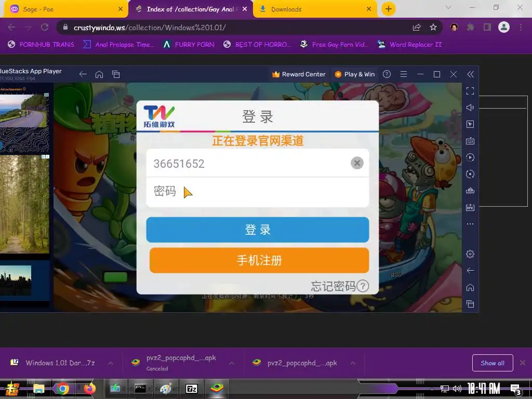Click the orange 手机注册 register button

(259, 260)
